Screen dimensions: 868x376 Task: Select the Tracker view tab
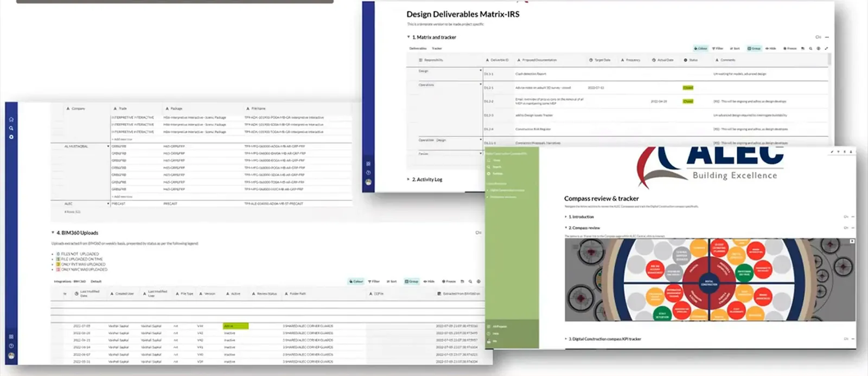(437, 49)
